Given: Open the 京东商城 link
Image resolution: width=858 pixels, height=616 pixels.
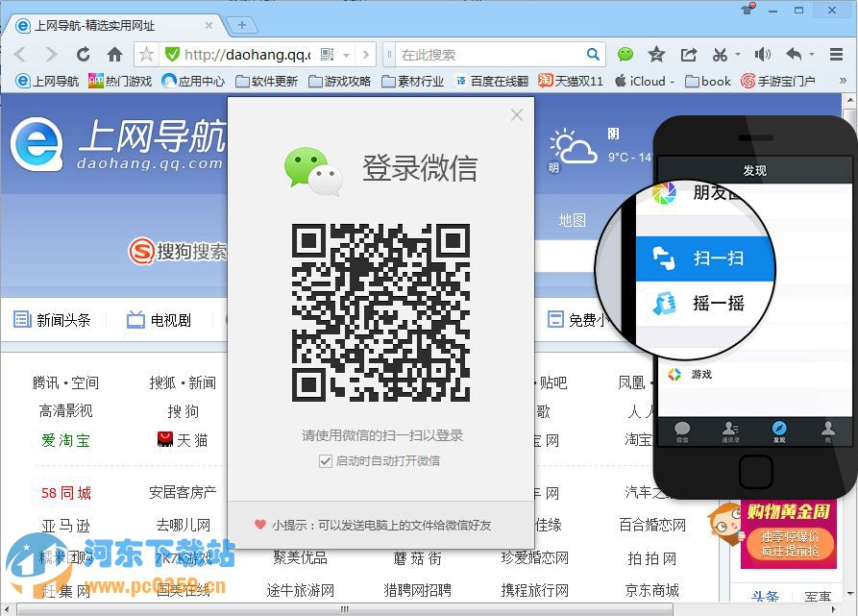Looking at the screenshot, I should (x=652, y=590).
